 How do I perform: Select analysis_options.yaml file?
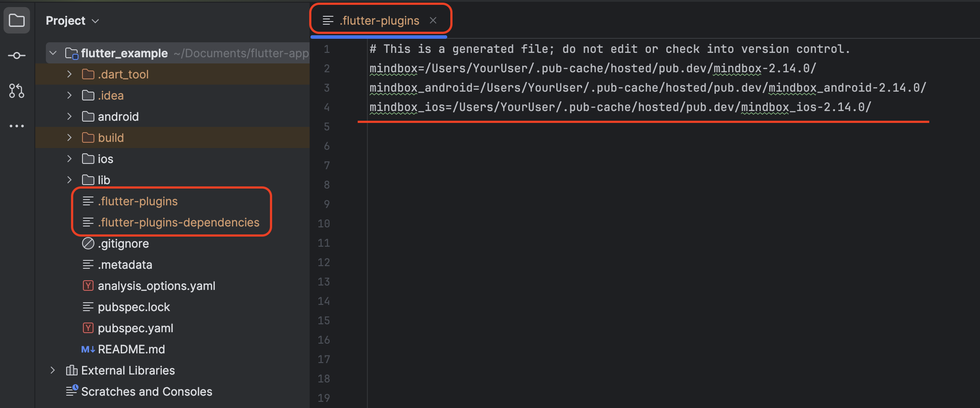pos(157,286)
